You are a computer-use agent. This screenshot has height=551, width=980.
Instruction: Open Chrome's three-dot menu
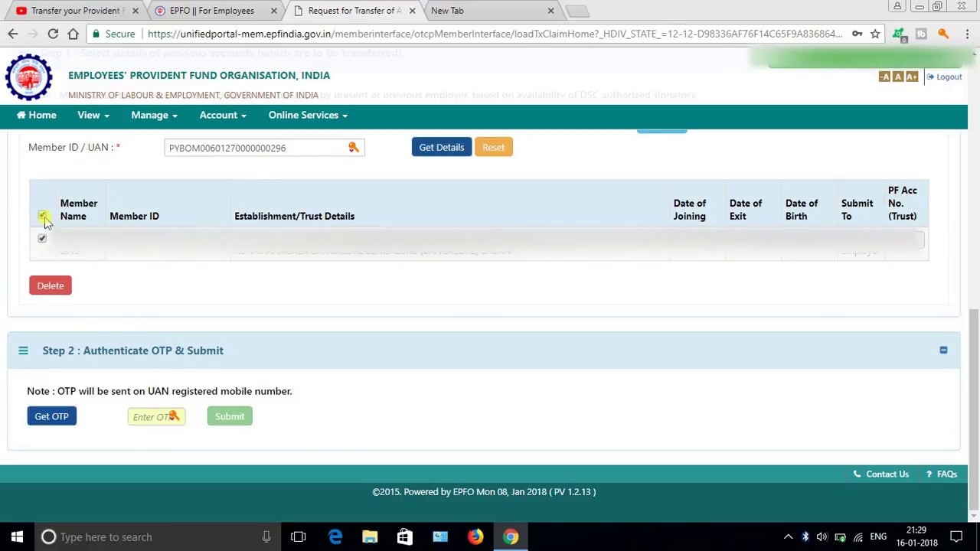(967, 34)
